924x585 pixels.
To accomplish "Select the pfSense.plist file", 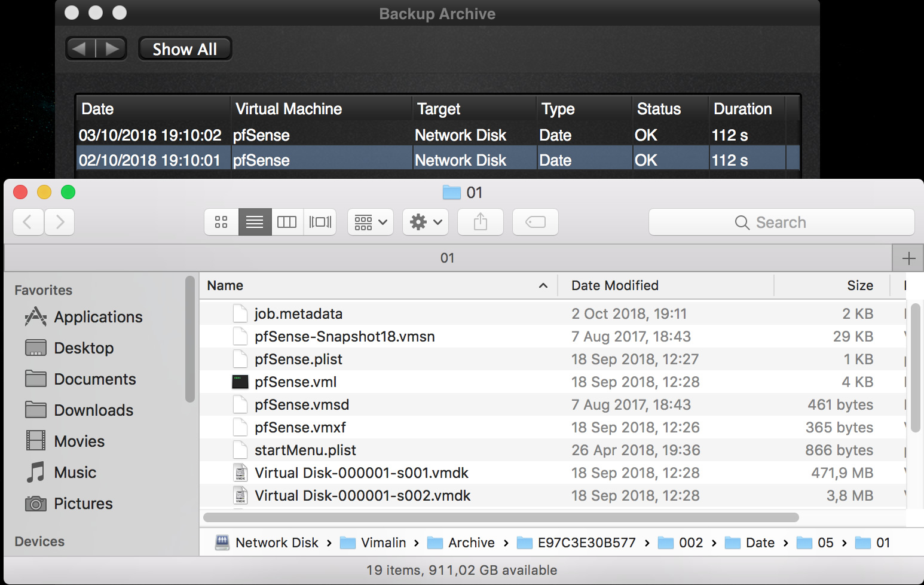I will pos(552,359).
